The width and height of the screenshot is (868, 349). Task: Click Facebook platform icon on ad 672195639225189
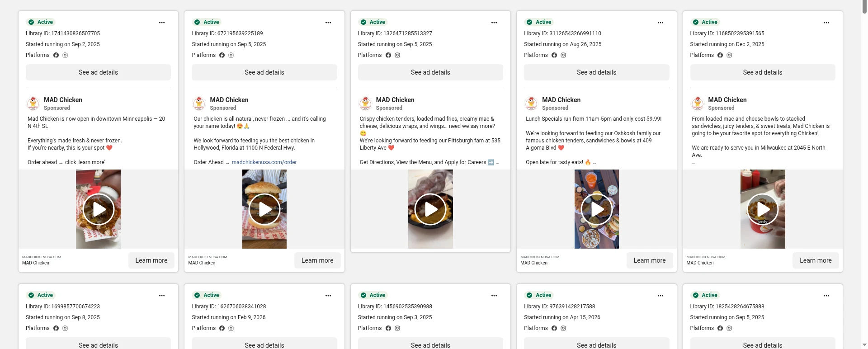pyautogui.click(x=222, y=55)
